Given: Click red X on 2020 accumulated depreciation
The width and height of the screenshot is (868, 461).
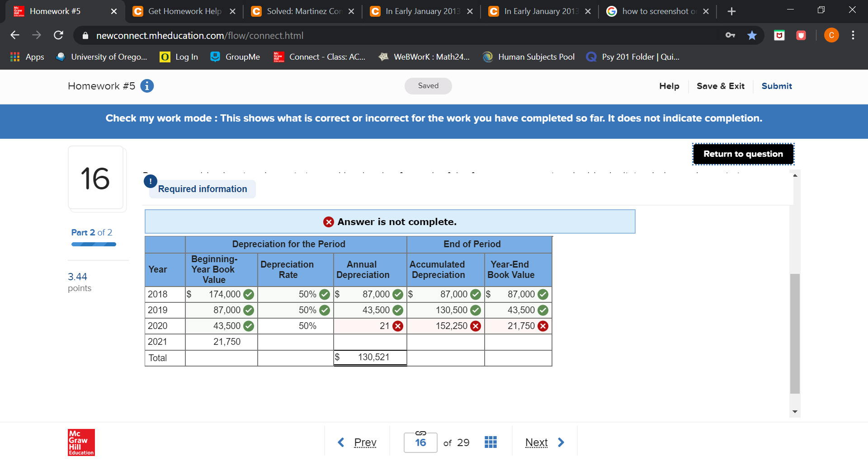Looking at the screenshot, I should pos(476,326).
